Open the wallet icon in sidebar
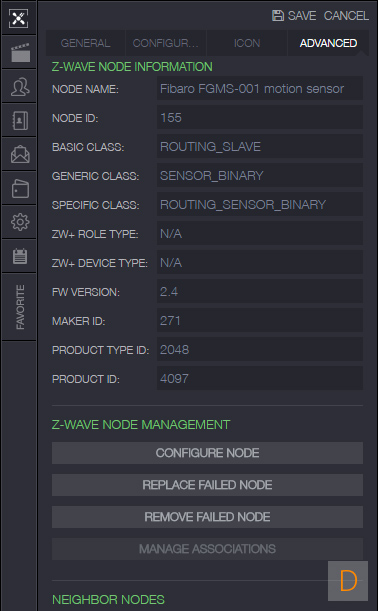The image size is (378, 611). [x=19, y=188]
